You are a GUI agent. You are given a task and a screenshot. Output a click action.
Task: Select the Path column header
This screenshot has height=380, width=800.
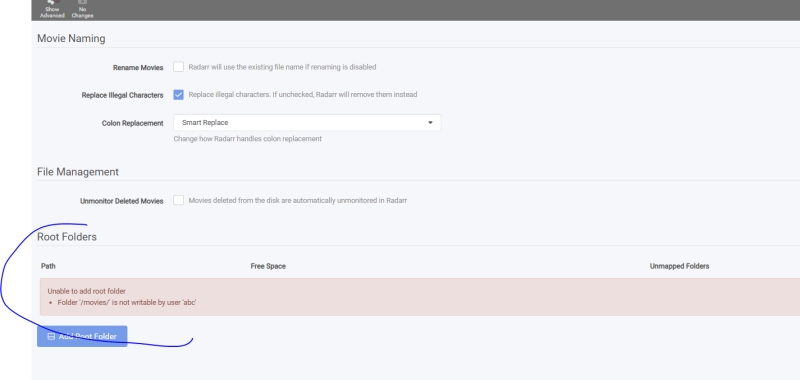48,266
